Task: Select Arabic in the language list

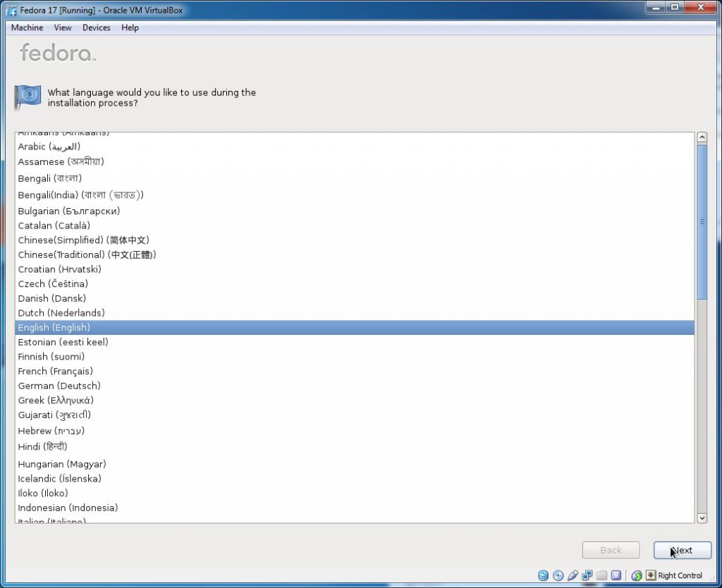Action: pos(355,147)
